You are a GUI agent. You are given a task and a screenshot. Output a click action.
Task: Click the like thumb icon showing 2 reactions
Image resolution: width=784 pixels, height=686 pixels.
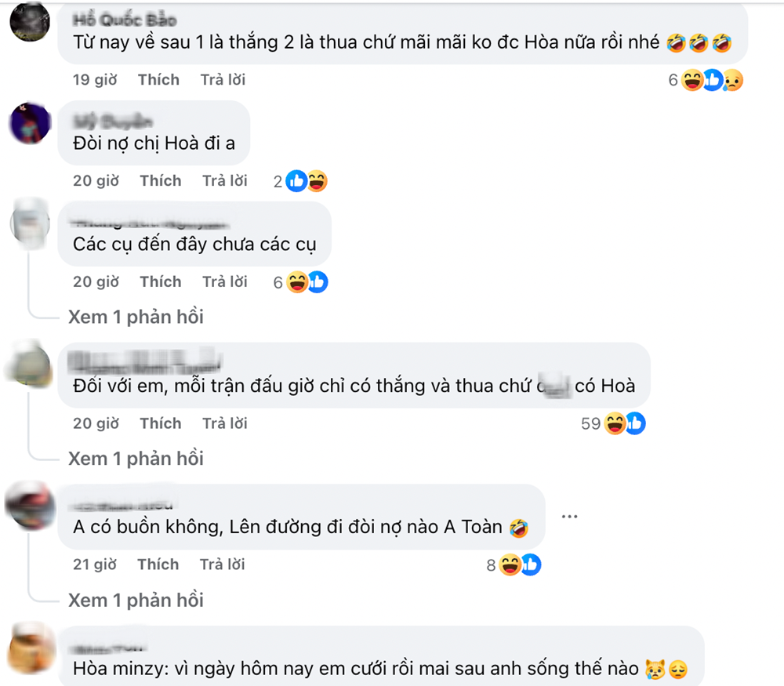click(296, 181)
